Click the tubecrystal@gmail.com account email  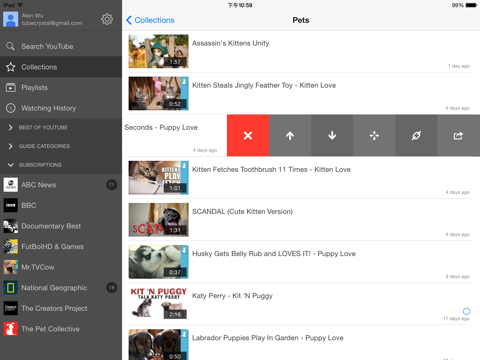tap(52, 23)
